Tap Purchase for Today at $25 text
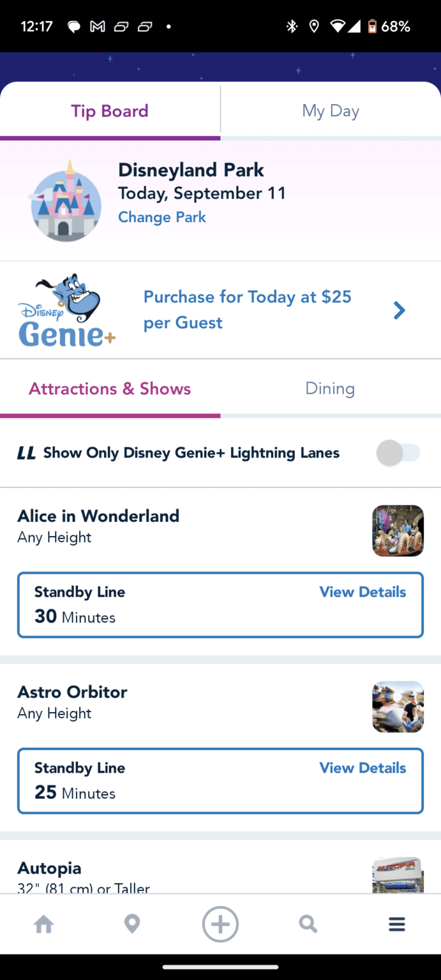The height and width of the screenshot is (980, 441). (x=248, y=309)
